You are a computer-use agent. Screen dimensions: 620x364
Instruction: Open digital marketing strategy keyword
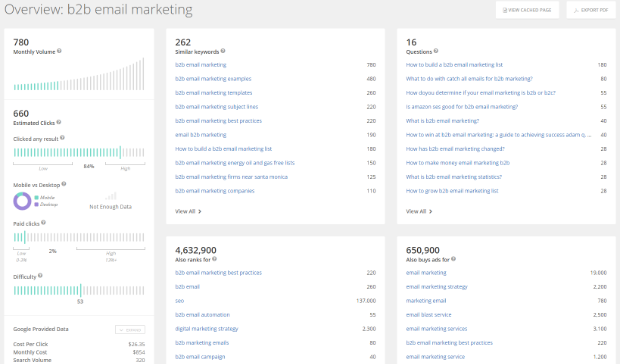point(206,329)
